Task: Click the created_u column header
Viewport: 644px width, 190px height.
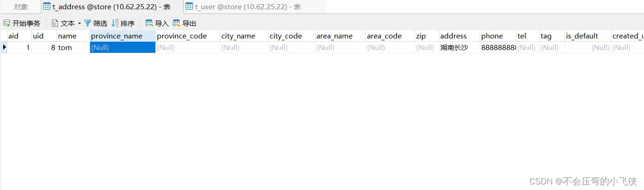Action: point(627,36)
